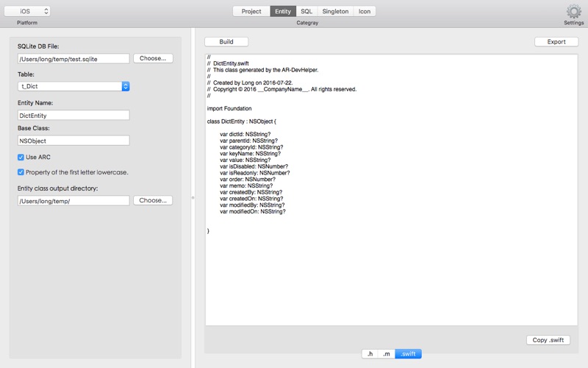This screenshot has height=368, width=588.
Task: Toggle the Use ARC checkbox
Action: click(21, 157)
